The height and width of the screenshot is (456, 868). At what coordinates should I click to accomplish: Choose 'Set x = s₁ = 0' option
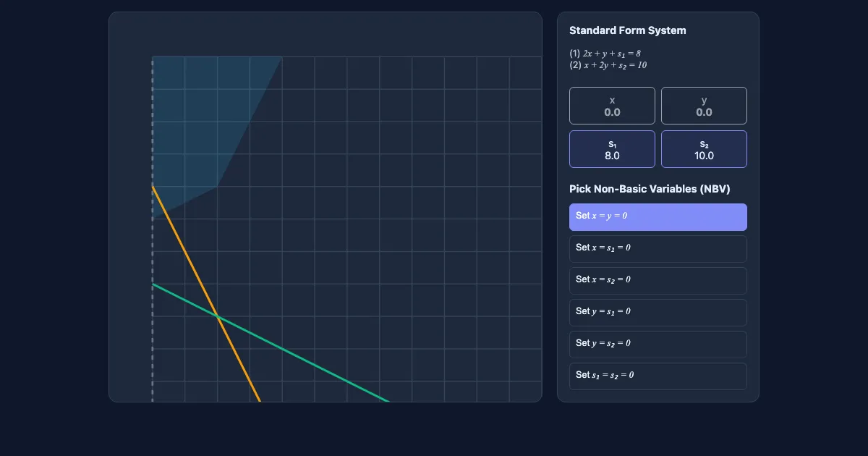658,249
